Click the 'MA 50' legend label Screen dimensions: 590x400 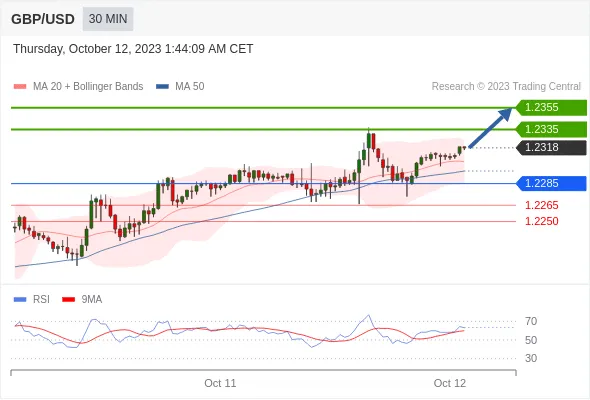click(190, 87)
